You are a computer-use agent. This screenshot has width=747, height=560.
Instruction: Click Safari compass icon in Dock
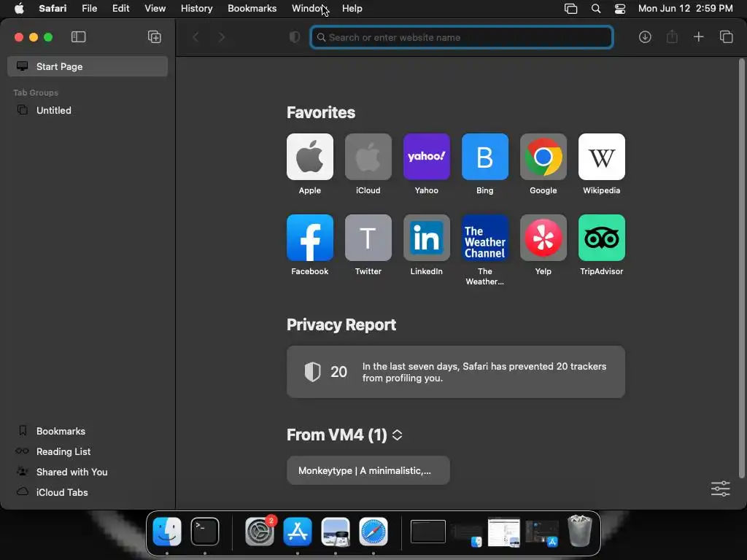click(x=373, y=532)
